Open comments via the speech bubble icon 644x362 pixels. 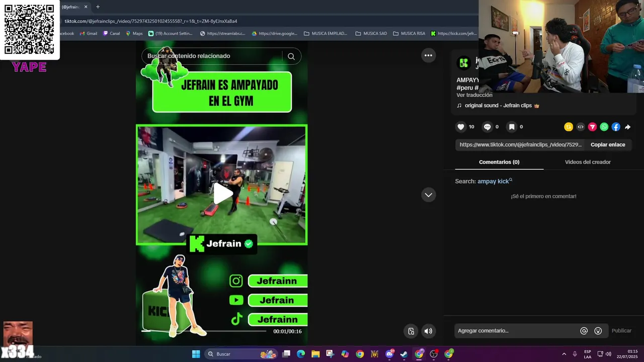pyautogui.click(x=487, y=127)
